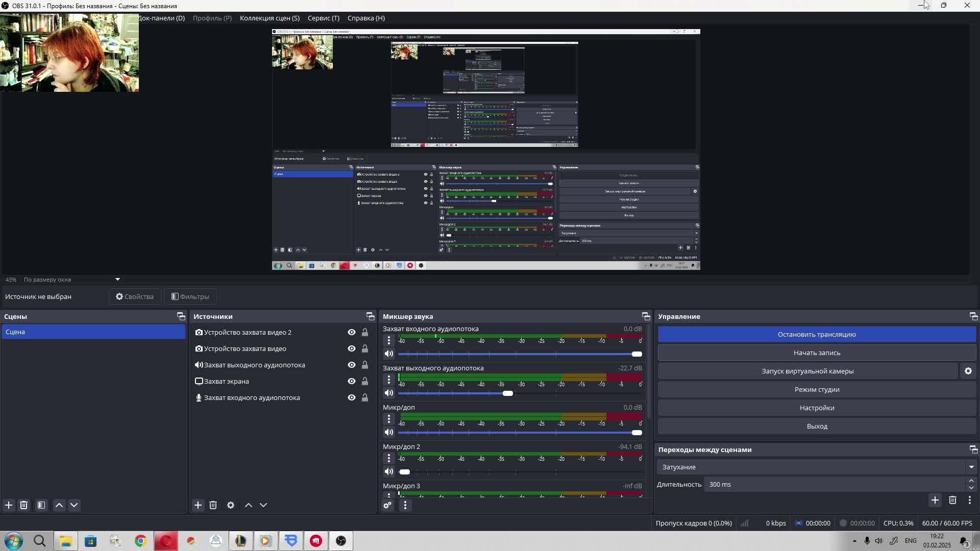
Task: Hide Захват экрана source with eye icon
Action: point(352,381)
